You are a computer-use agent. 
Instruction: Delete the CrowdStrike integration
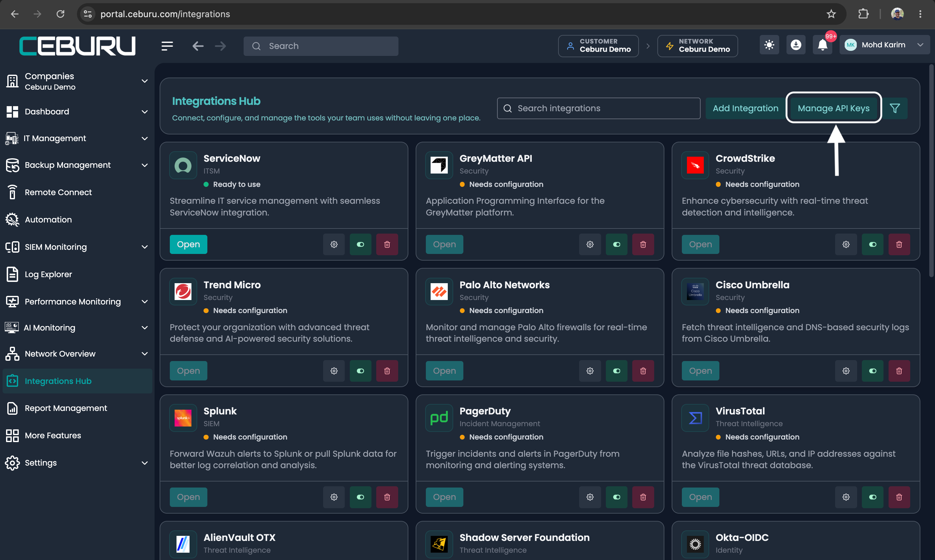[x=899, y=244]
